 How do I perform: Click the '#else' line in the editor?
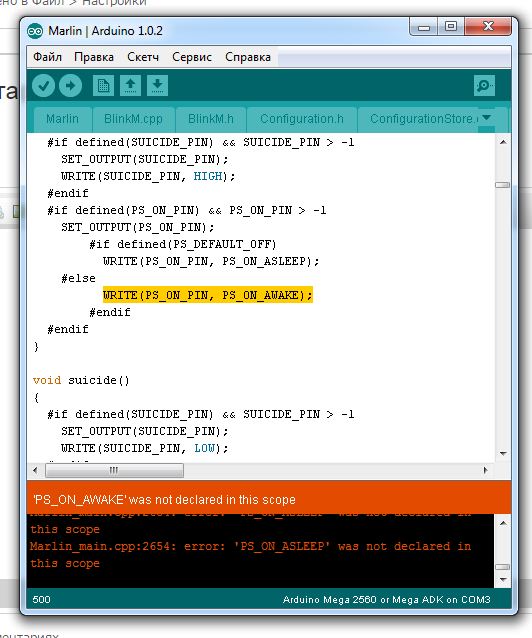(78, 278)
